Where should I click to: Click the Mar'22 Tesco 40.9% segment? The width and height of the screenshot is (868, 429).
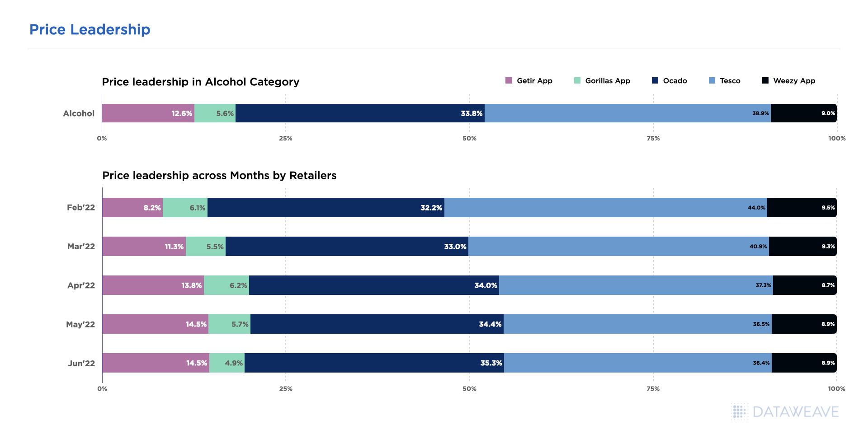click(x=618, y=247)
